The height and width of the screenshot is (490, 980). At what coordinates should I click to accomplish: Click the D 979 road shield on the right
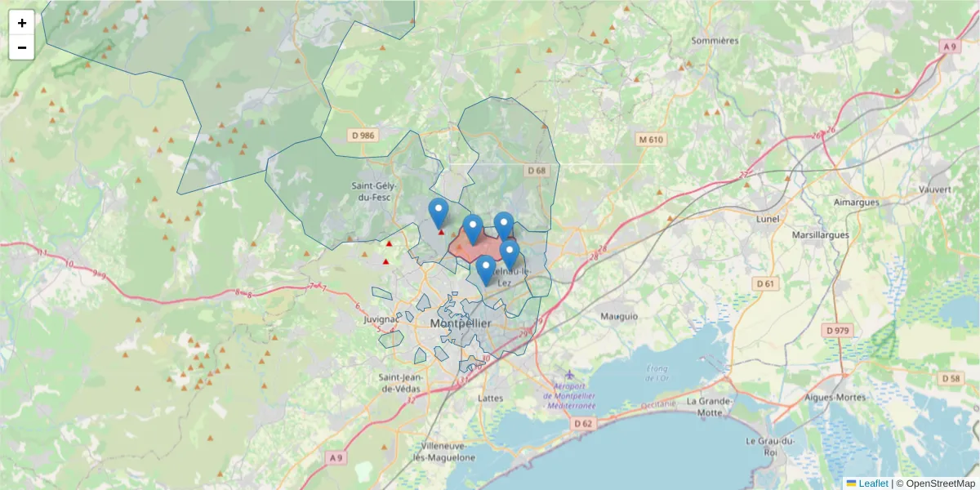(840, 331)
